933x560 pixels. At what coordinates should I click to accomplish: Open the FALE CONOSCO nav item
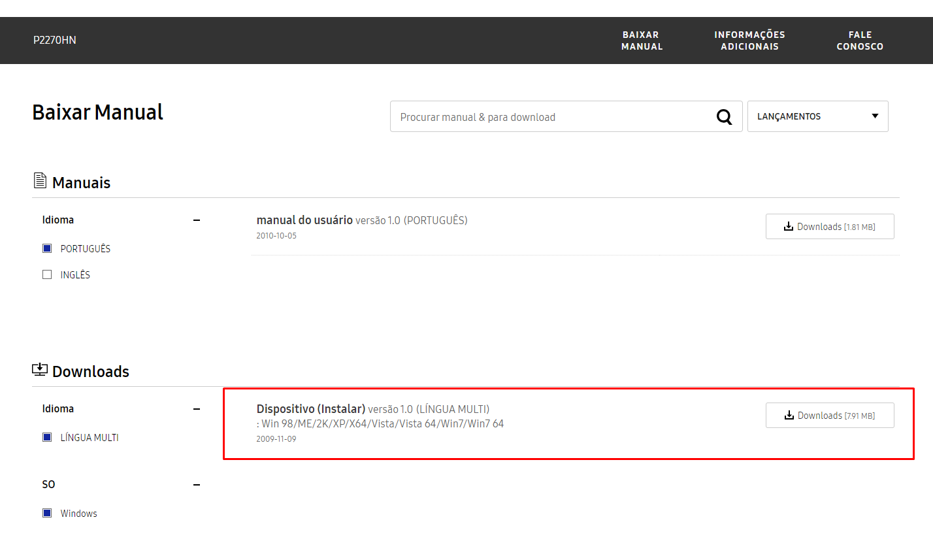click(x=860, y=41)
